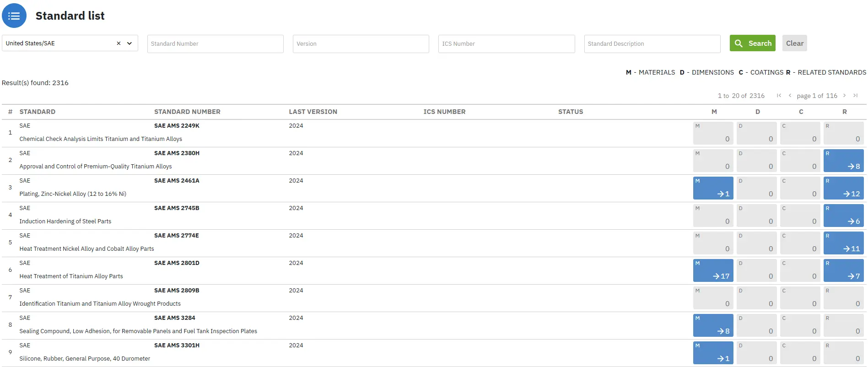868x367 pixels.
Task: Open related standards 8 for SAE AMS 2380H
Action: click(843, 161)
